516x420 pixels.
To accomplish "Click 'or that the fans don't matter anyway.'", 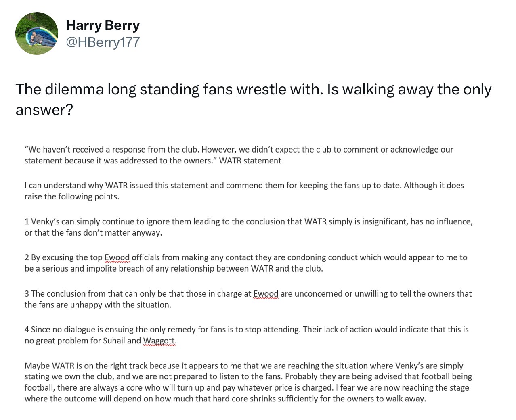I will (93, 233).
